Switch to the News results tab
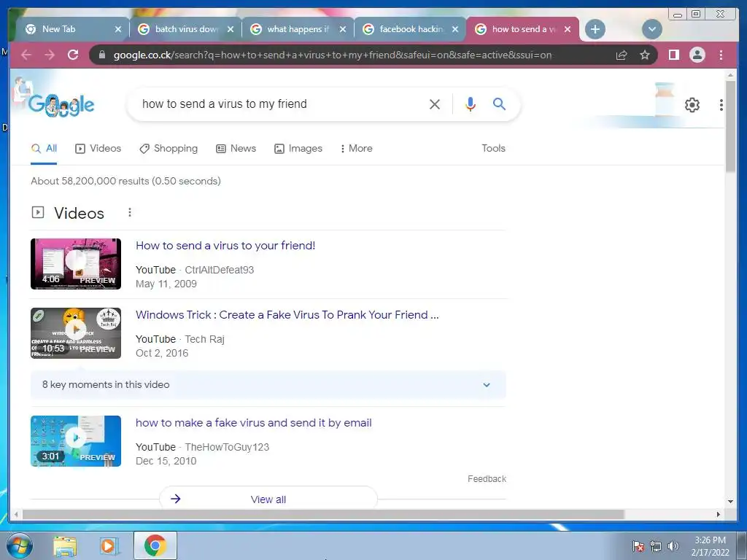 [236, 148]
